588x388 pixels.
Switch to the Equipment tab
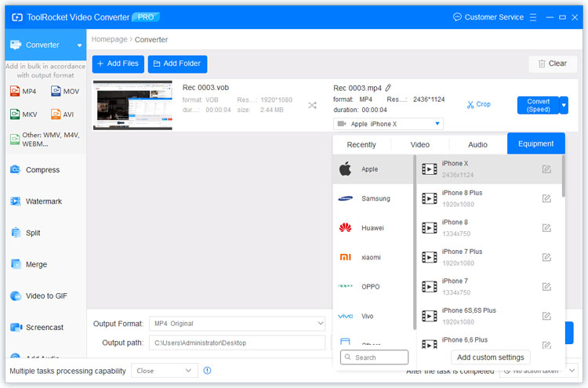point(536,143)
